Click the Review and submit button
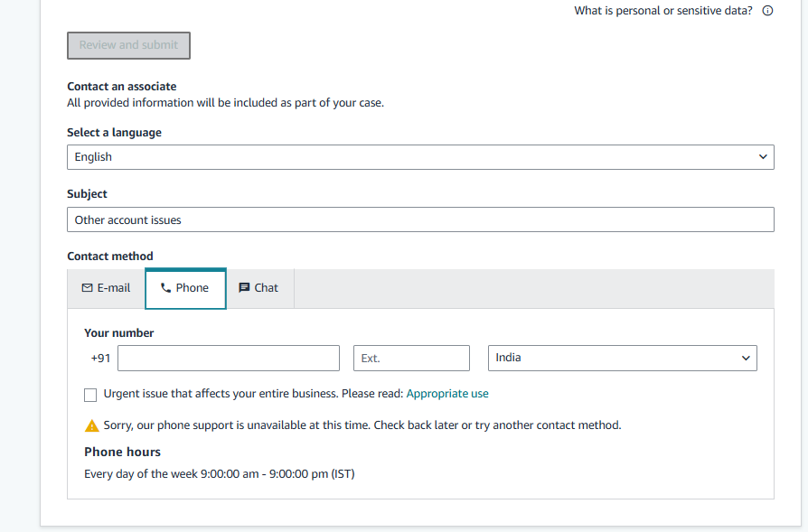This screenshot has width=808, height=532. (129, 45)
